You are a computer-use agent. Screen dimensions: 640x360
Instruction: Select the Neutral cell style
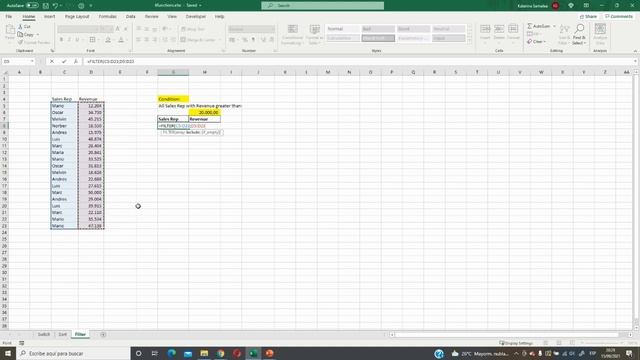tap(449, 29)
